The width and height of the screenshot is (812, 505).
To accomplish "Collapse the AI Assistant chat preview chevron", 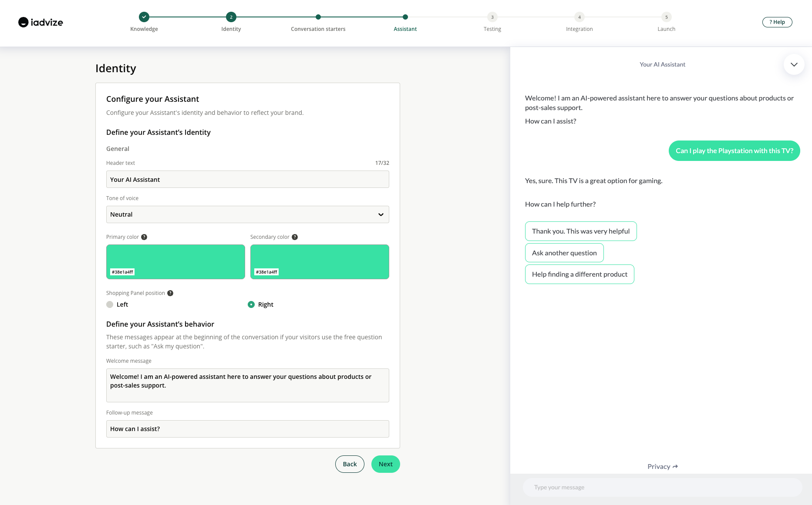I will click(794, 64).
